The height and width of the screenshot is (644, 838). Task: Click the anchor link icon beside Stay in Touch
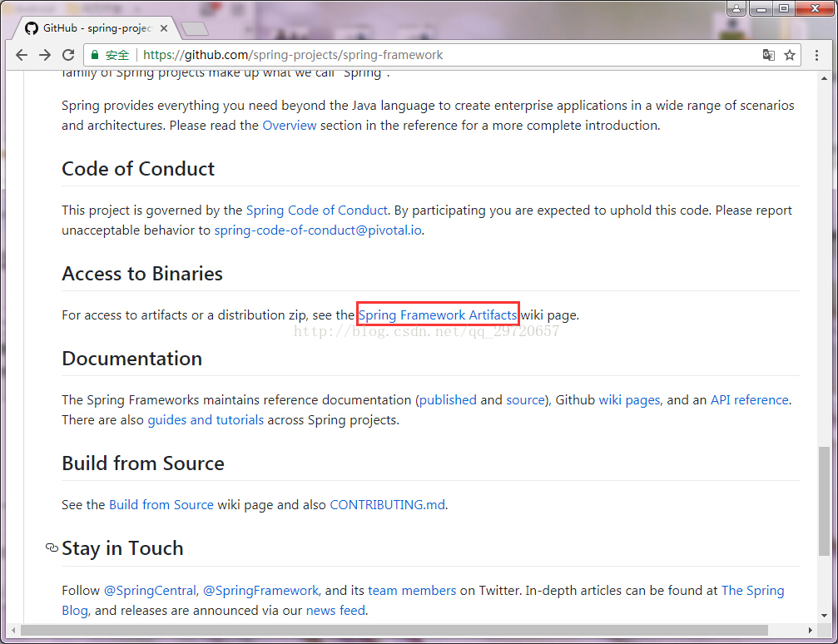pyautogui.click(x=52, y=547)
